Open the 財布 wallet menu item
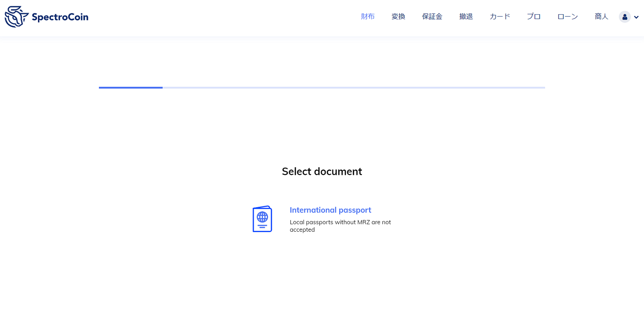644x310 pixels. [368, 17]
